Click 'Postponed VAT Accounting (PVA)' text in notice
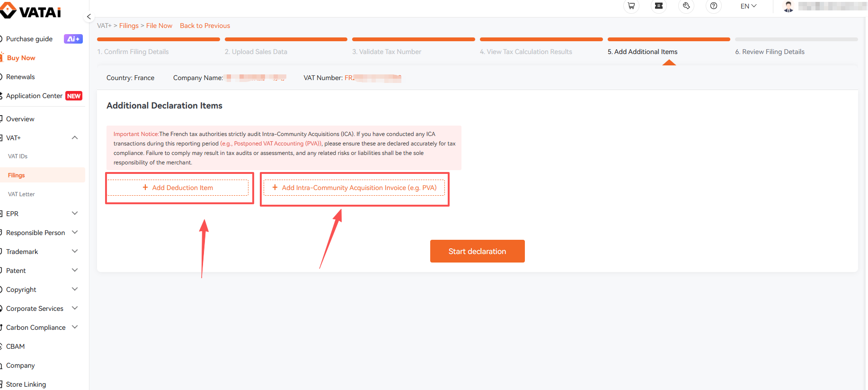868x390 pixels. (x=278, y=144)
